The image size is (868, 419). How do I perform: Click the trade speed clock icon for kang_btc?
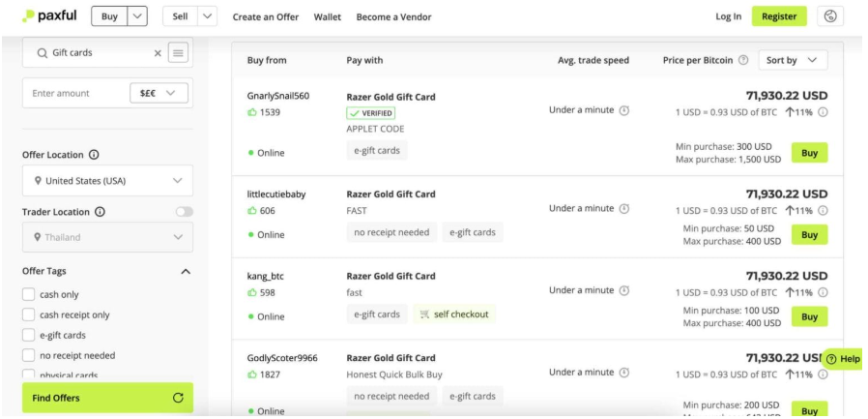coord(624,290)
